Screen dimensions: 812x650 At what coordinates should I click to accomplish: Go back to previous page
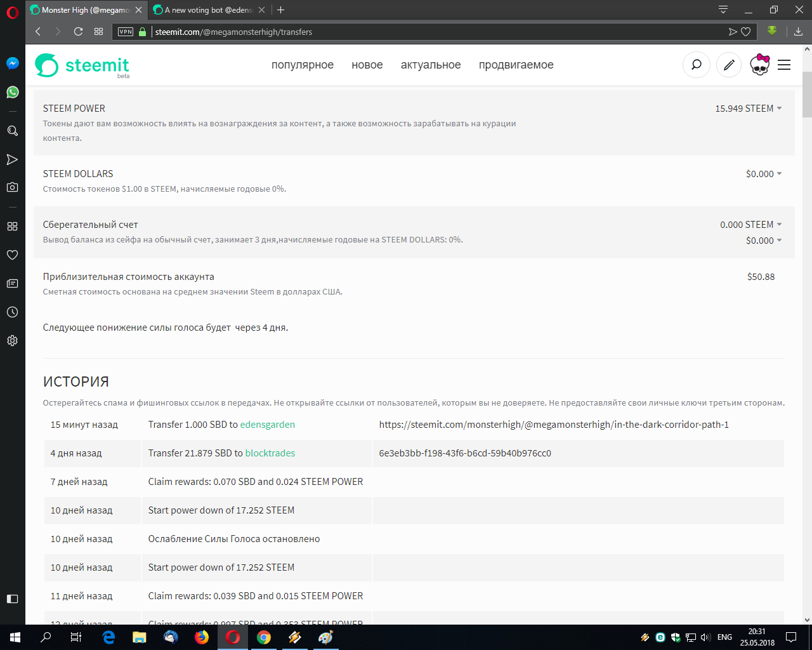[x=38, y=32]
